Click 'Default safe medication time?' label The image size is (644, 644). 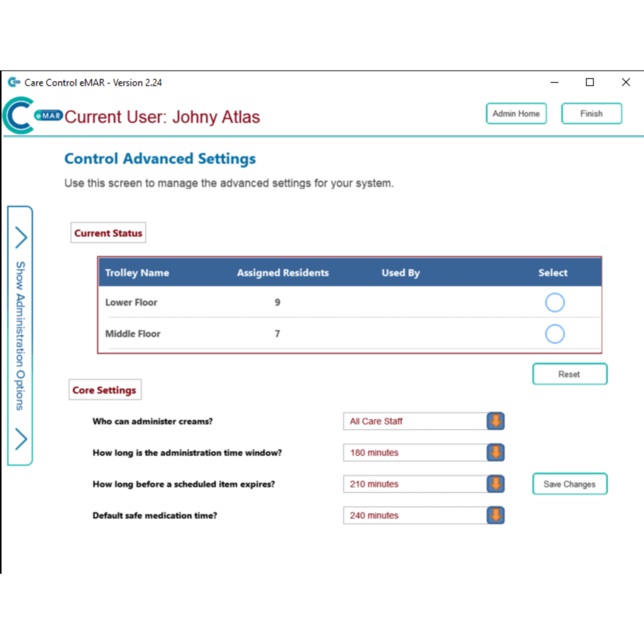tap(155, 516)
